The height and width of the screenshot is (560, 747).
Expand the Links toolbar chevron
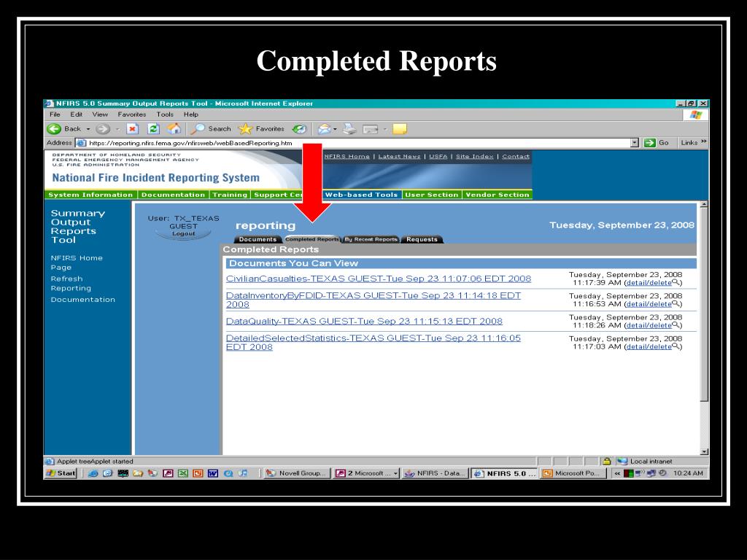[704, 142]
